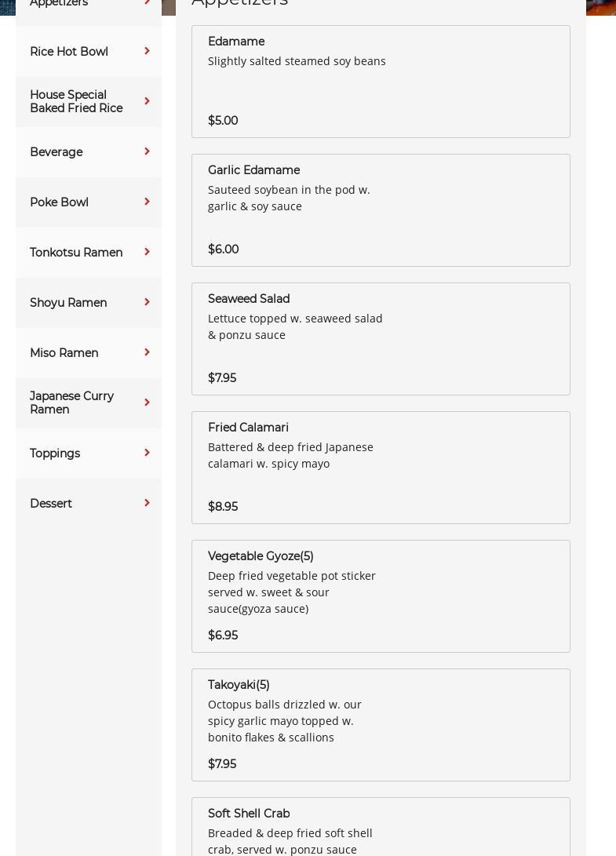This screenshot has width=616, height=856.
Task: Expand House Special Baked Fried Rice chevron
Action: [147, 101]
